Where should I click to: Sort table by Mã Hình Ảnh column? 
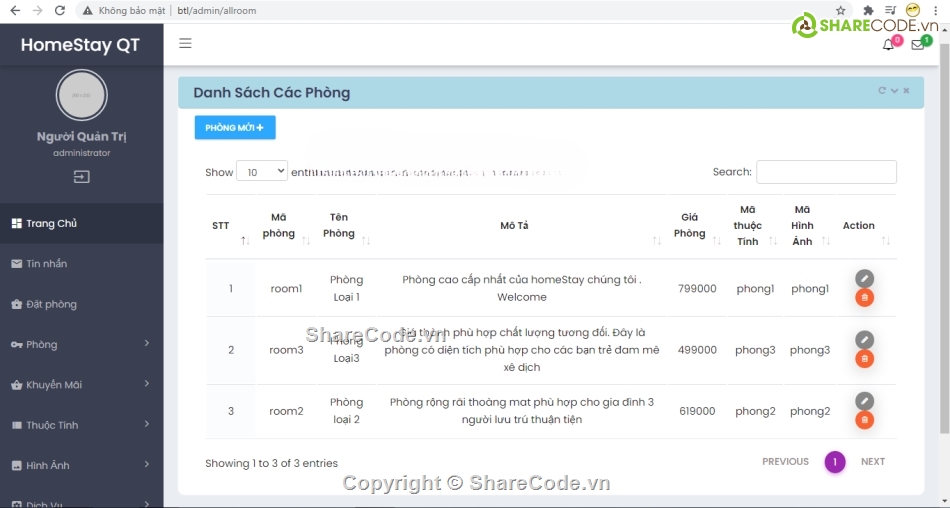[x=809, y=226]
